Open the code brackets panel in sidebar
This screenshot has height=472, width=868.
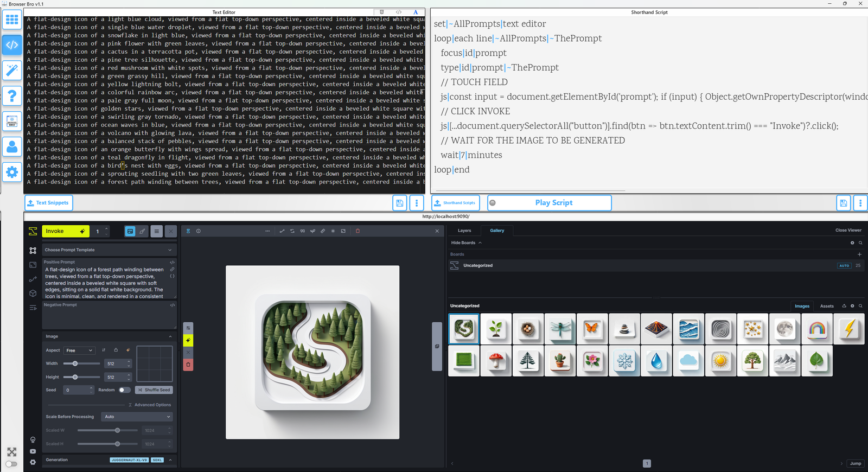click(x=12, y=44)
